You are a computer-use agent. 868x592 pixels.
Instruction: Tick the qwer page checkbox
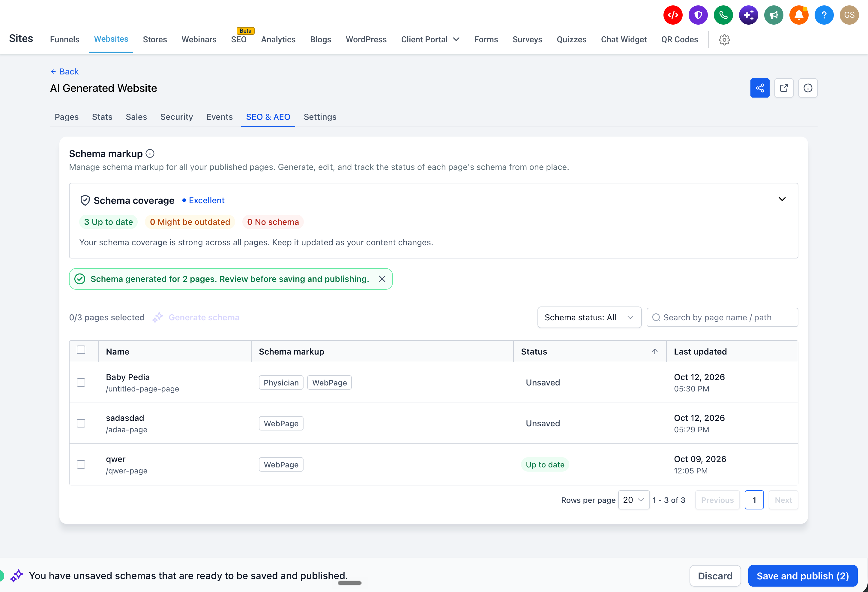point(81,464)
